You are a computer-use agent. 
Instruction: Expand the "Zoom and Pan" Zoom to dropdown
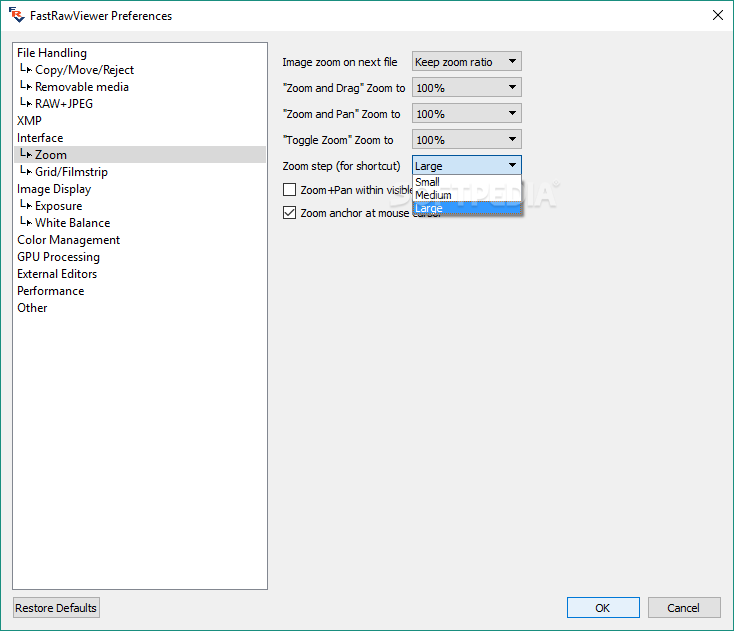pos(467,113)
